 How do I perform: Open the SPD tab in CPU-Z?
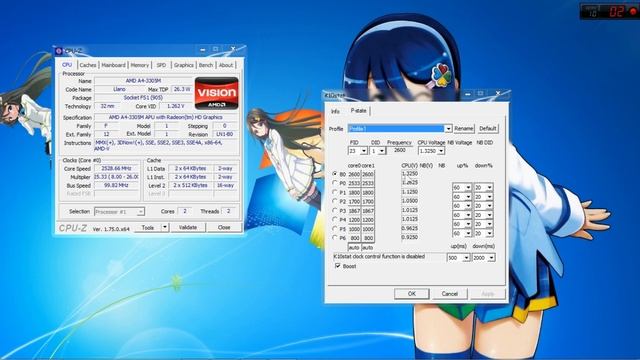[x=161, y=65]
